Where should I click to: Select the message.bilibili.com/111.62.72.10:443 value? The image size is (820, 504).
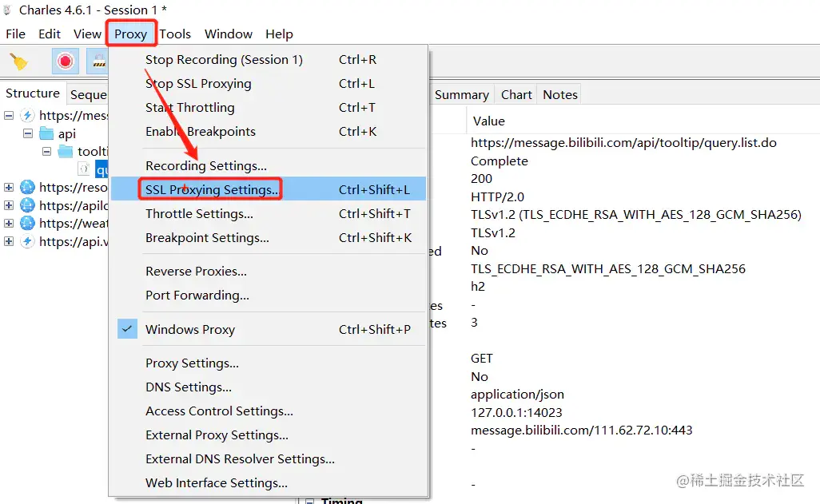[x=582, y=431]
